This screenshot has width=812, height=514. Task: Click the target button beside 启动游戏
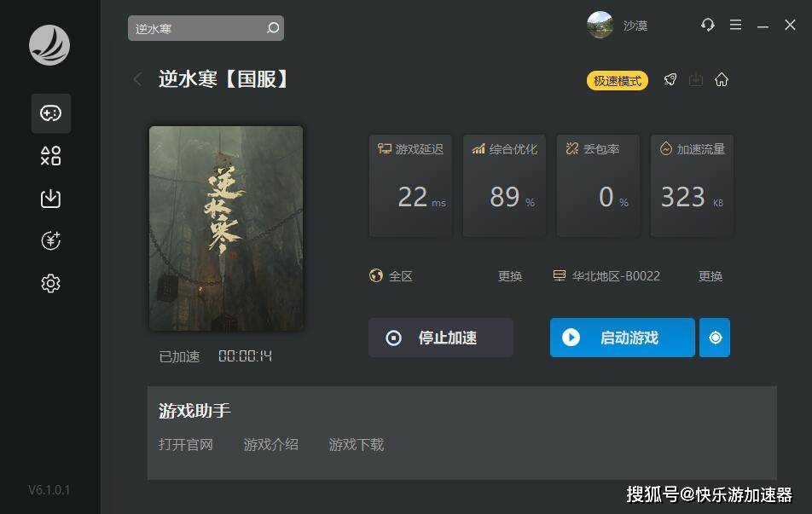pyautogui.click(x=715, y=338)
